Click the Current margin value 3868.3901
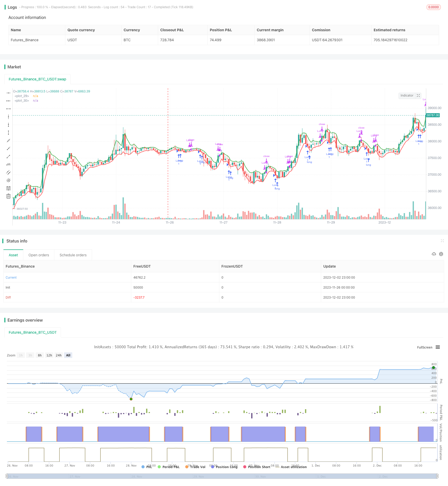This screenshot has height=486, width=448. tap(266, 40)
